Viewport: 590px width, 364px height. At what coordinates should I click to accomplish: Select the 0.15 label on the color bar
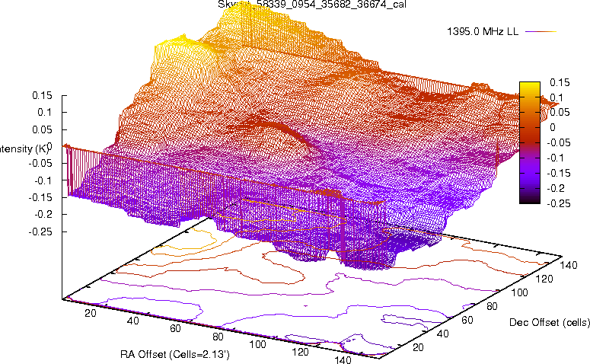[x=560, y=83]
